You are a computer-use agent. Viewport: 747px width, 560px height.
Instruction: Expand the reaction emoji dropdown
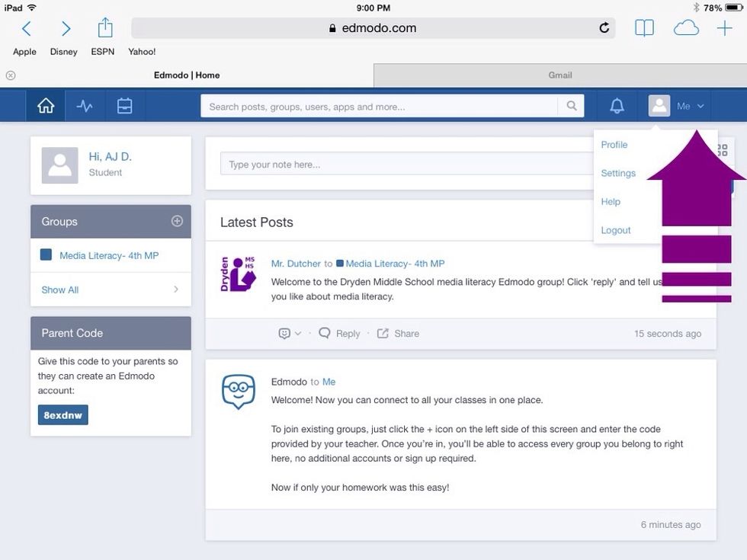290,334
